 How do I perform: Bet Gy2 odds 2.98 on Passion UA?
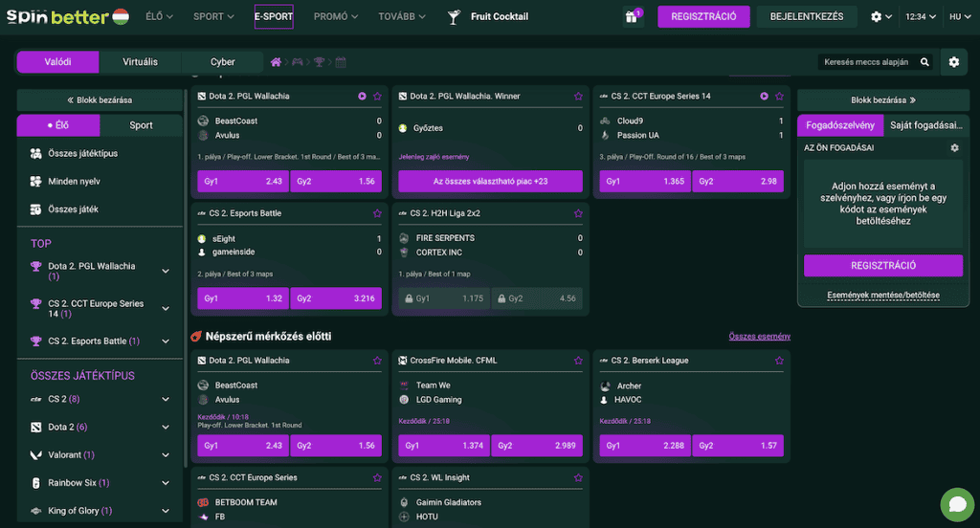pyautogui.click(x=739, y=182)
